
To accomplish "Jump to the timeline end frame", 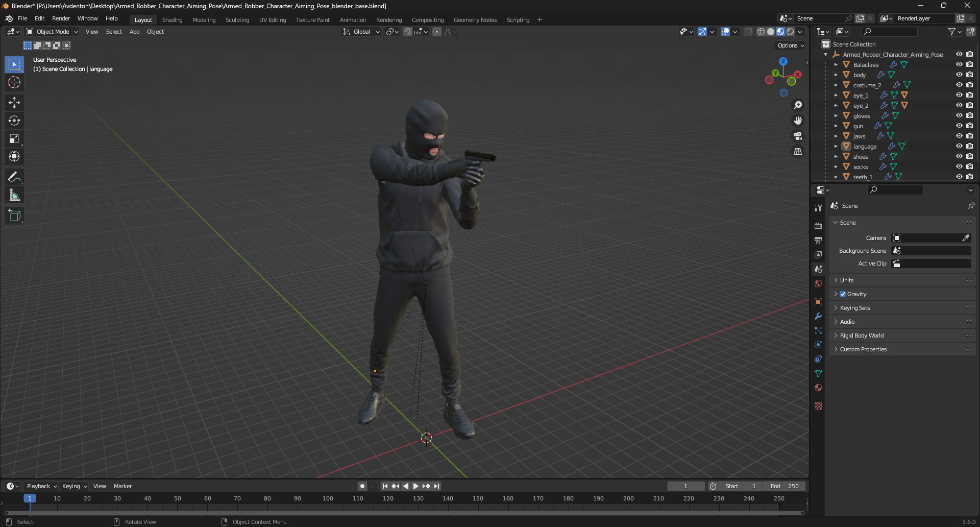I will point(436,486).
